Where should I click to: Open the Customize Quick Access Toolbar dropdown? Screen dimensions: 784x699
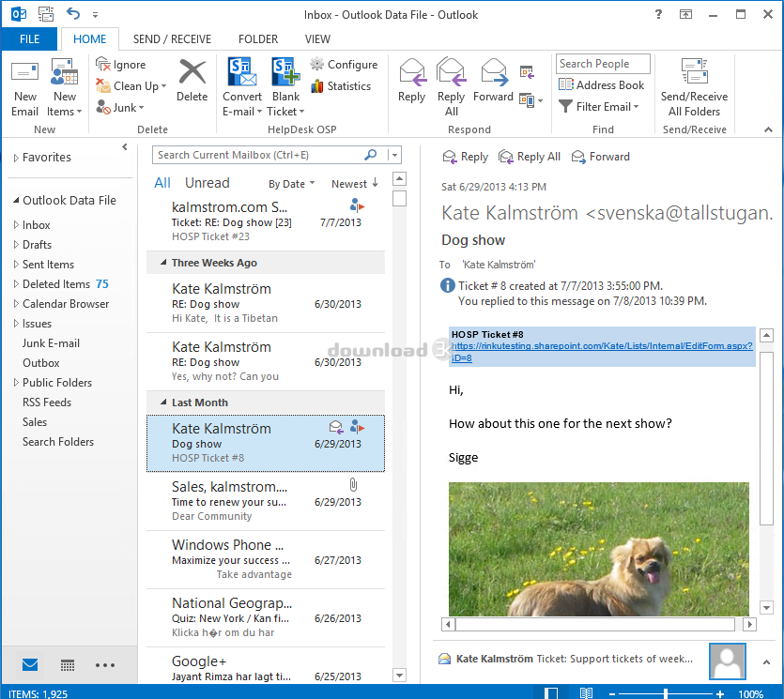point(95,15)
